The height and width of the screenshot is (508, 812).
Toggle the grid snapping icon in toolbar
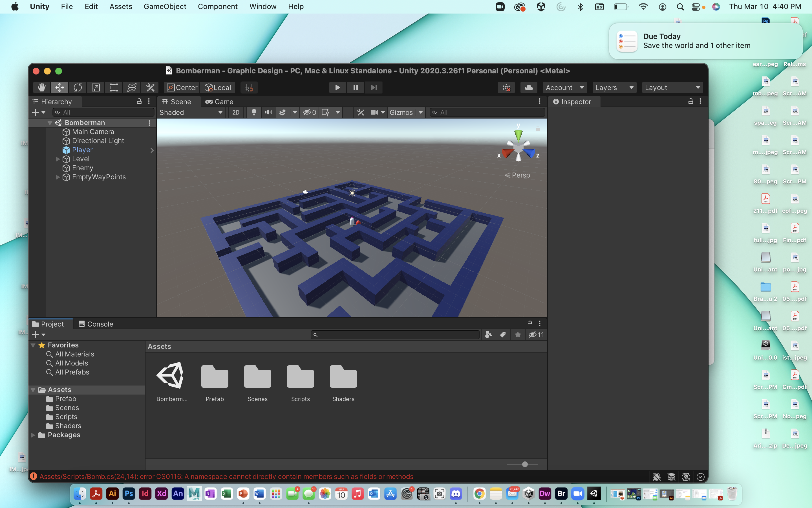249,88
